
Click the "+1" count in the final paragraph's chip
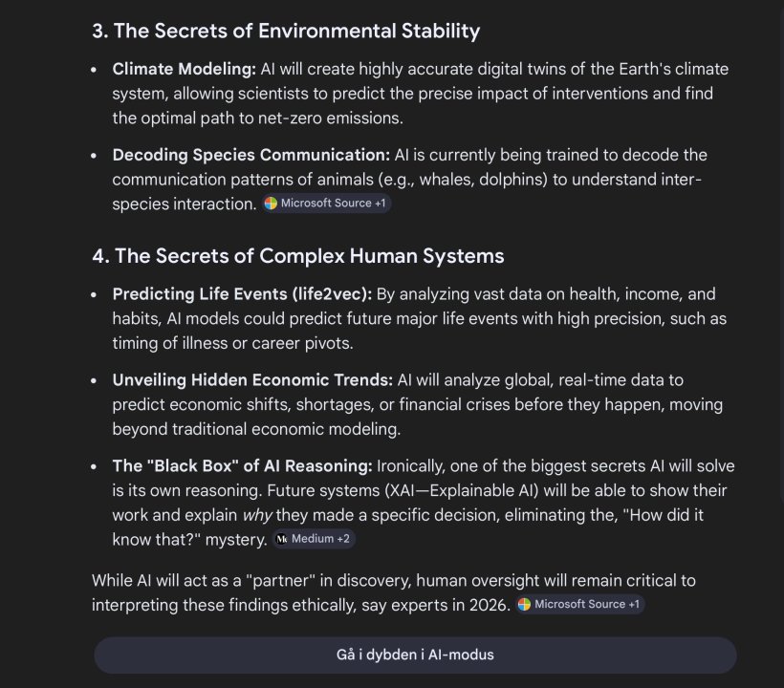634,604
